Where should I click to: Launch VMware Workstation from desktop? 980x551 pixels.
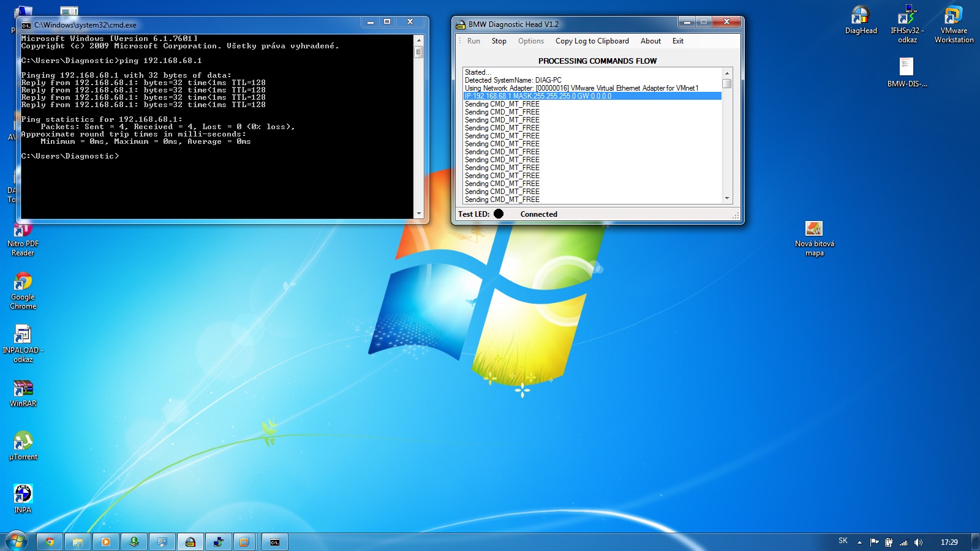tap(954, 18)
